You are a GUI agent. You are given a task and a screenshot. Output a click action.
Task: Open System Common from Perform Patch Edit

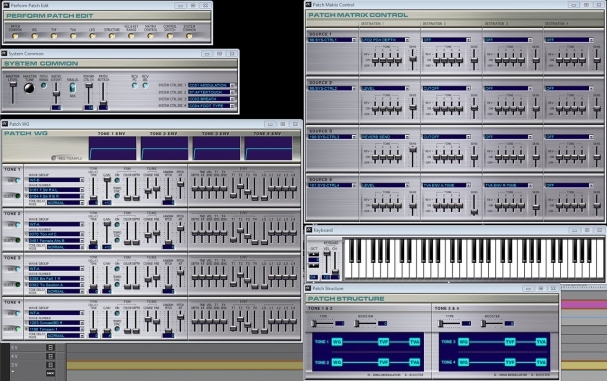(189, 36)
